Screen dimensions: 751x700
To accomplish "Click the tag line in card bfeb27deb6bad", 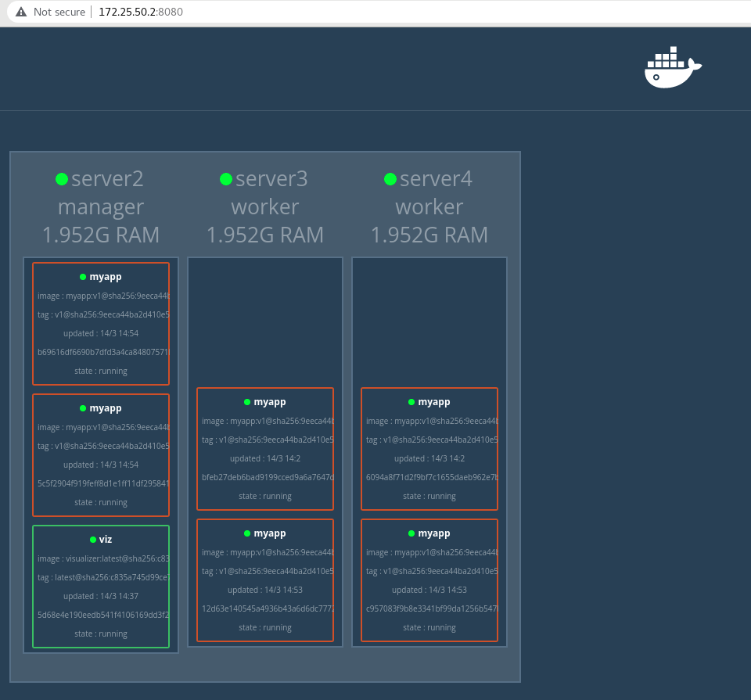I will pyautogui.click(x=268, y=440).
